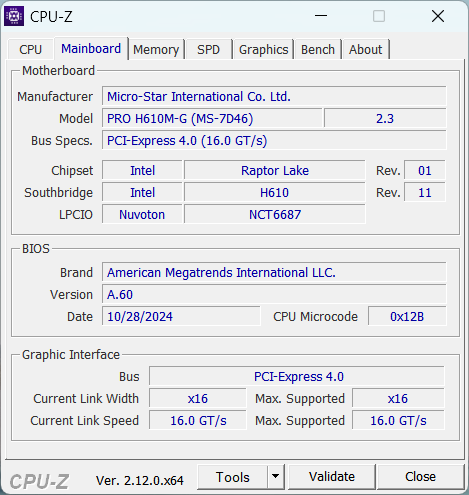Viewport: 469px width, 495px height.
Task: Minimize the CPU-Z window
Action: (x=321, y=16)
